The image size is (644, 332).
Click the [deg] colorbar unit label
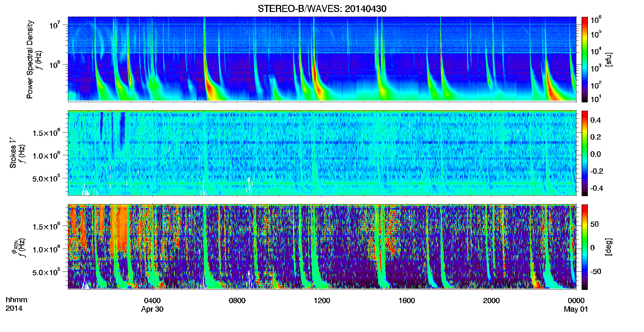(x=608, y=247)
